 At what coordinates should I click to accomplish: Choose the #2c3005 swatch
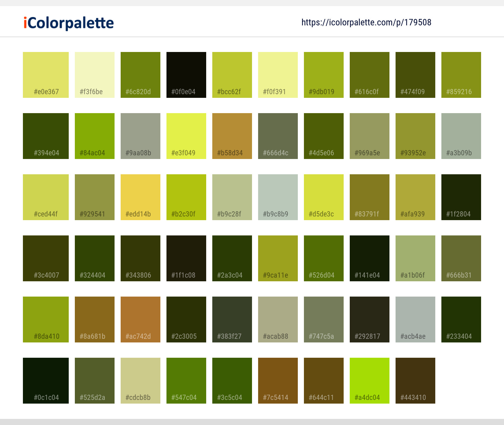[x=186, y=320]
